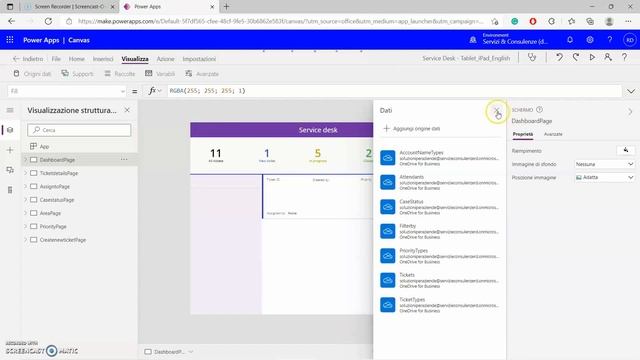The width and height of the screenshot is (640, 360).
Task: Open the account avatar in header
Action: click(630, 40)
